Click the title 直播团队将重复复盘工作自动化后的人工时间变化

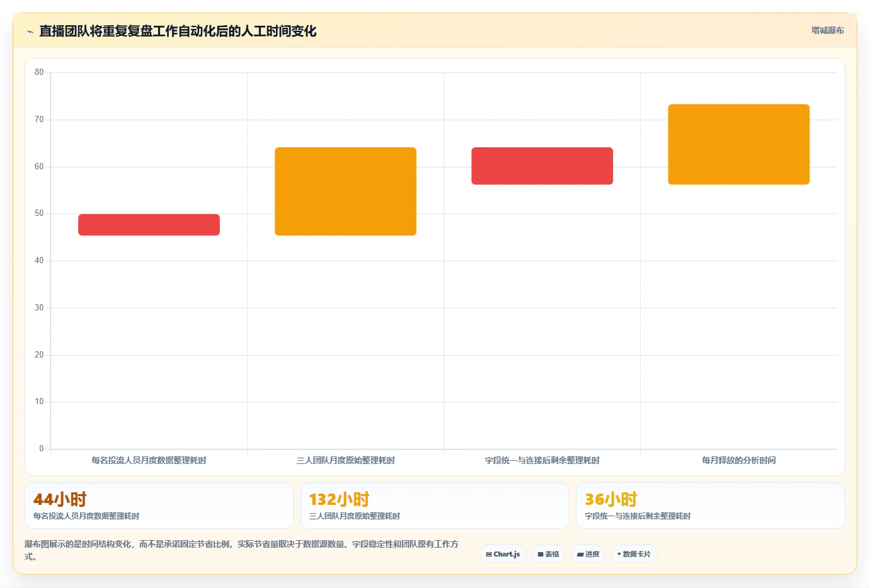tap(178, 31)
